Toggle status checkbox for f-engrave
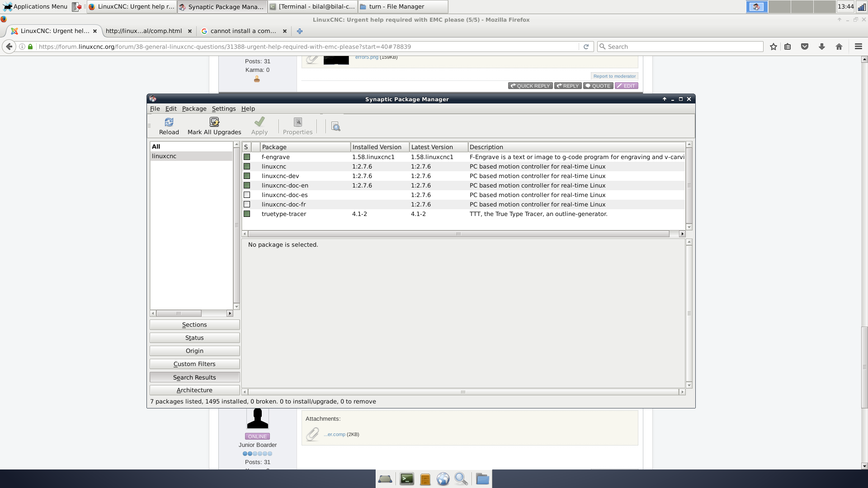The width and height of the screenshot is (868, 488). click(247, 157)
